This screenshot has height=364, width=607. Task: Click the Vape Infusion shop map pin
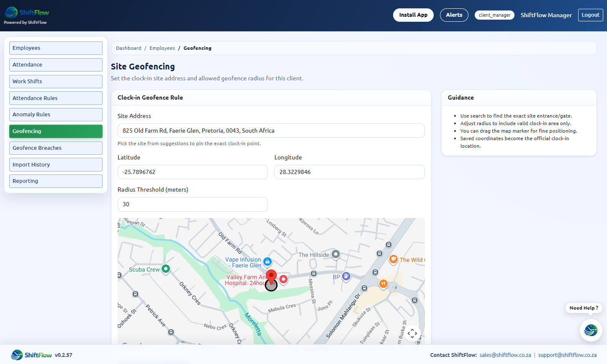(x=267, y=261)
